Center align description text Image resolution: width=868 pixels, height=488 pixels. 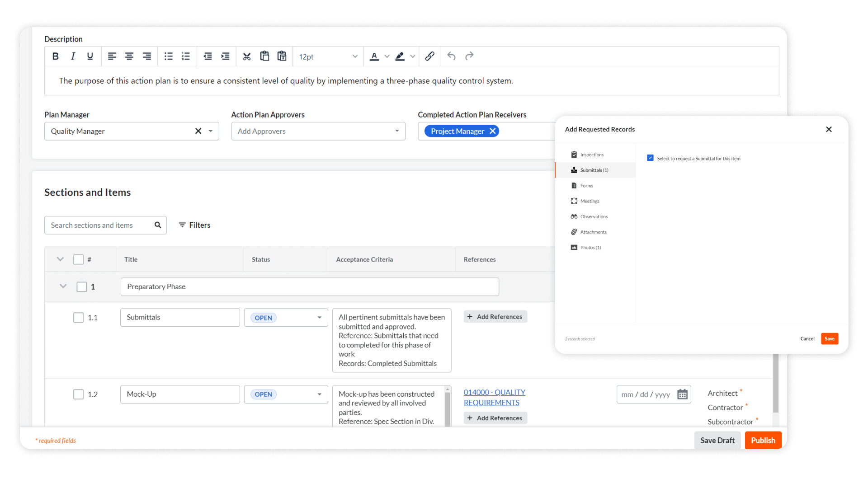[129, 56]
